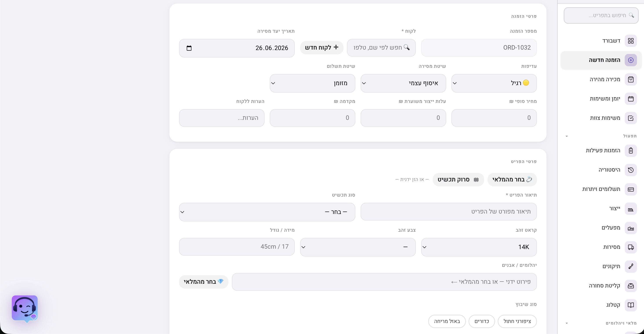This screenshot has width=644, height=334.
Task: Toggle the באזל מריחה setting type chip
Action: point(447,321)
